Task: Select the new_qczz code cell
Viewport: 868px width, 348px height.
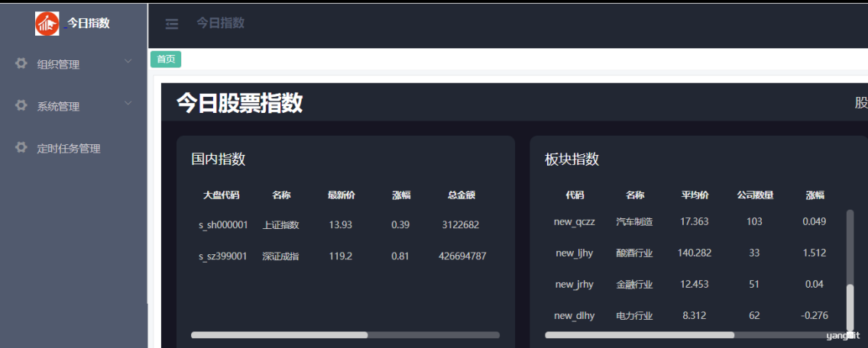Action: coord(574,221)
